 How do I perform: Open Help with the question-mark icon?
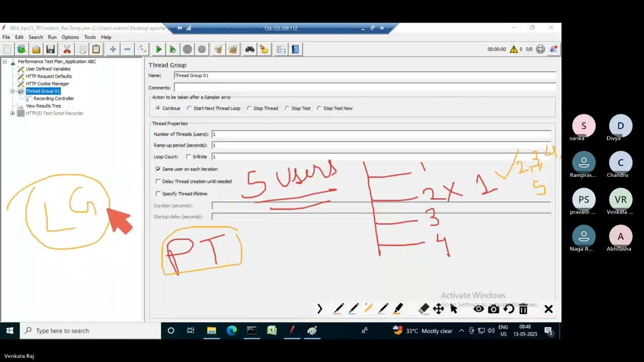[295, 49]
